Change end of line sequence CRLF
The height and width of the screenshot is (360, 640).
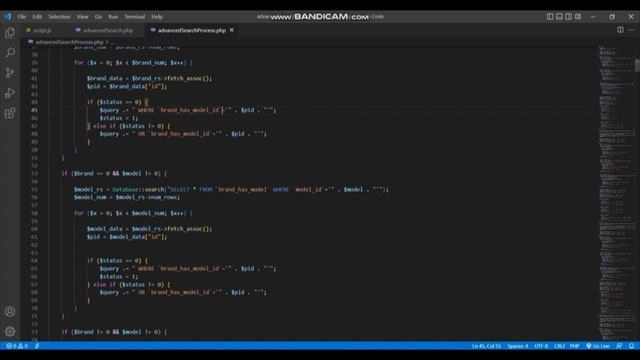559,346
